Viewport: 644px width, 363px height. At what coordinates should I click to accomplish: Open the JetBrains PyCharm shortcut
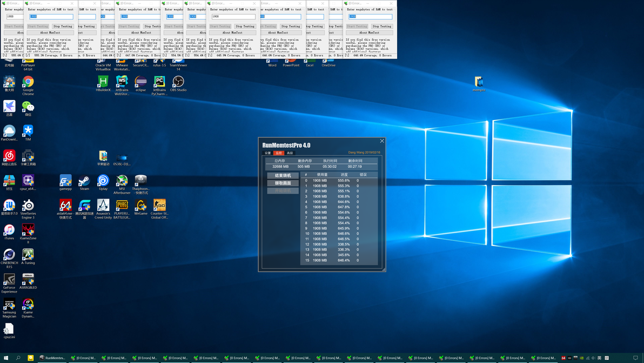[159, 82]
